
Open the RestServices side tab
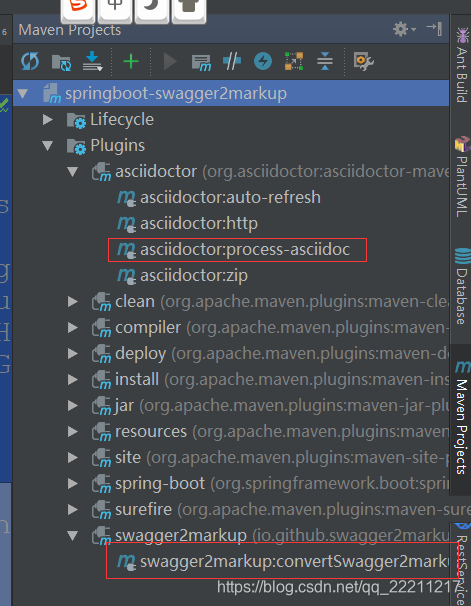click(x=462, y=564)
